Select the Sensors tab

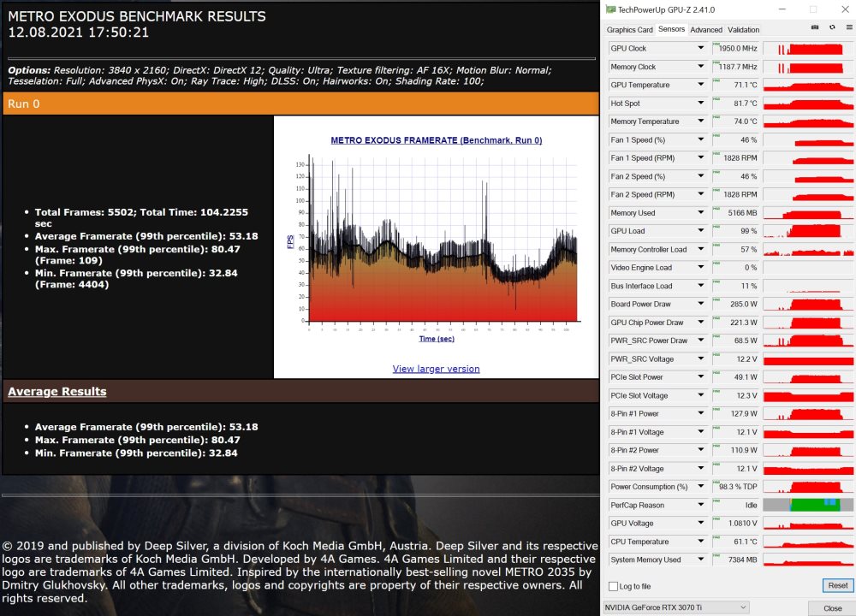(671, 29)
